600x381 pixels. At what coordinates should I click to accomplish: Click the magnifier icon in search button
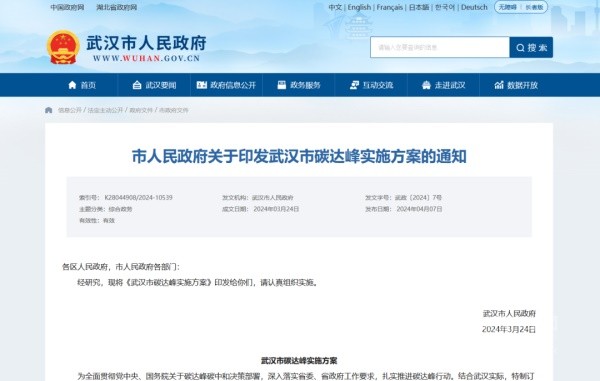pos(520,48)
